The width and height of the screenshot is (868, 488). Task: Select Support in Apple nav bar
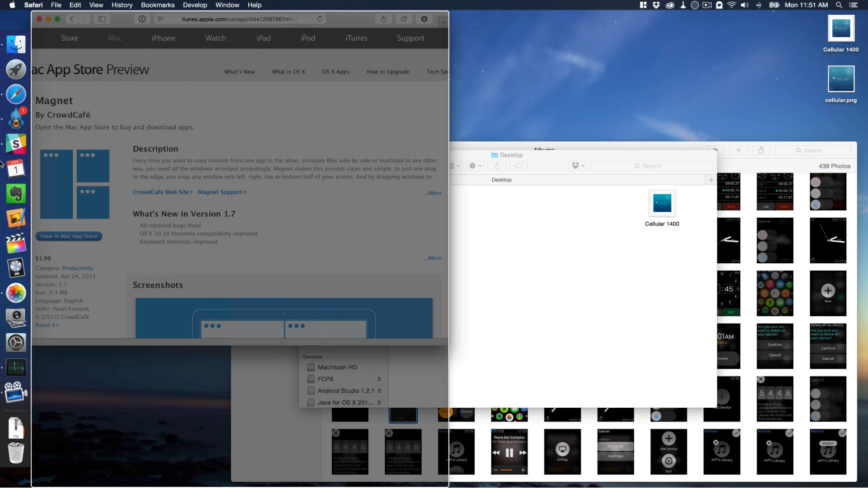click(x=410, y=38)
